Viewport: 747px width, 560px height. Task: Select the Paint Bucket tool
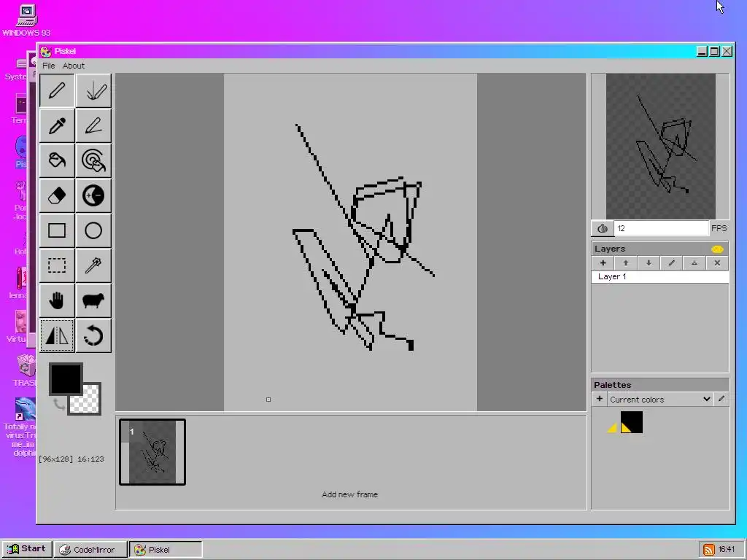57,160
